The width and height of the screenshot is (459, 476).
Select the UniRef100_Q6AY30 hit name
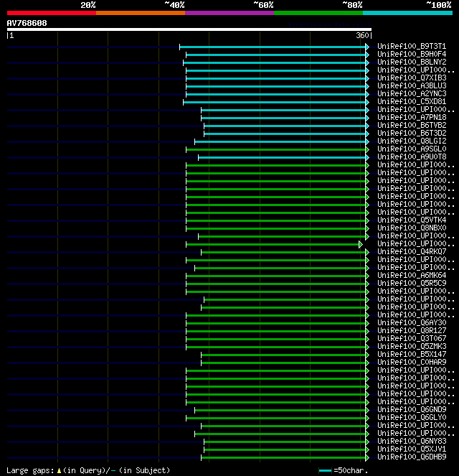pyautogui.click(x=412, y=322)
